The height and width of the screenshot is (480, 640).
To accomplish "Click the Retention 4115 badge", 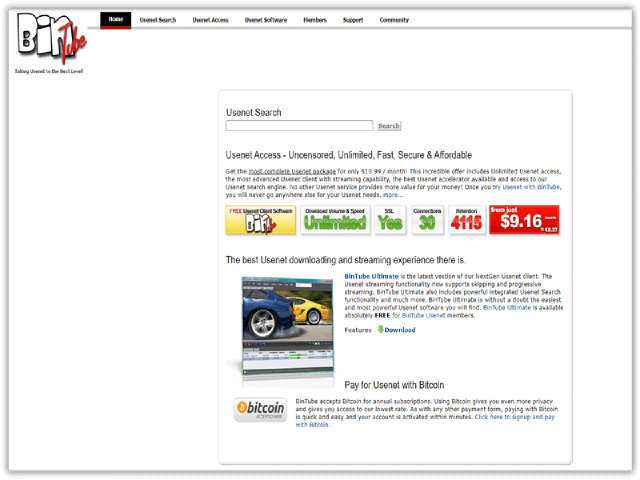I will 467,220.
